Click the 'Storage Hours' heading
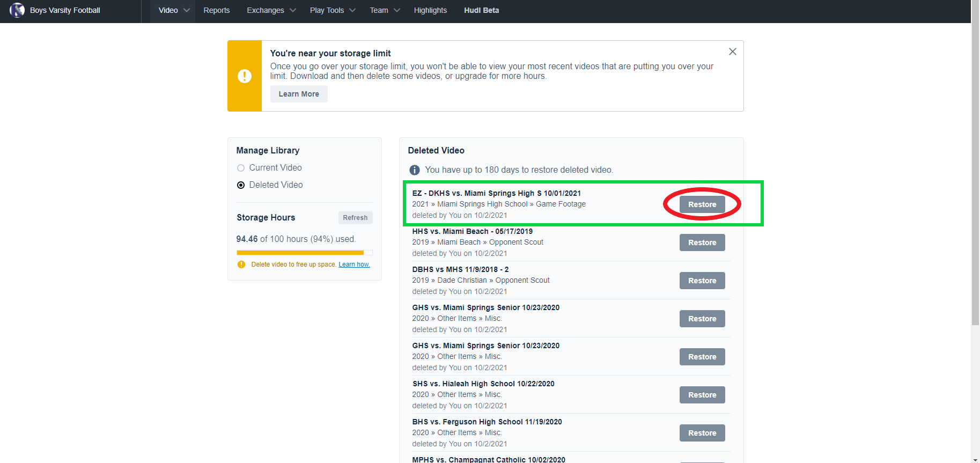Screen dimensions: 980x463 coord(266,218)
